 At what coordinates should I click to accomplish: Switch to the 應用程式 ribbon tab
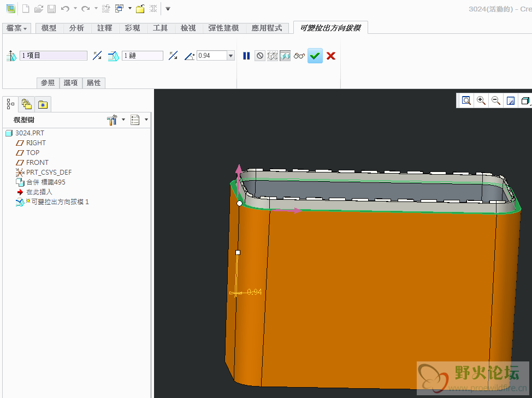[267, 28]
